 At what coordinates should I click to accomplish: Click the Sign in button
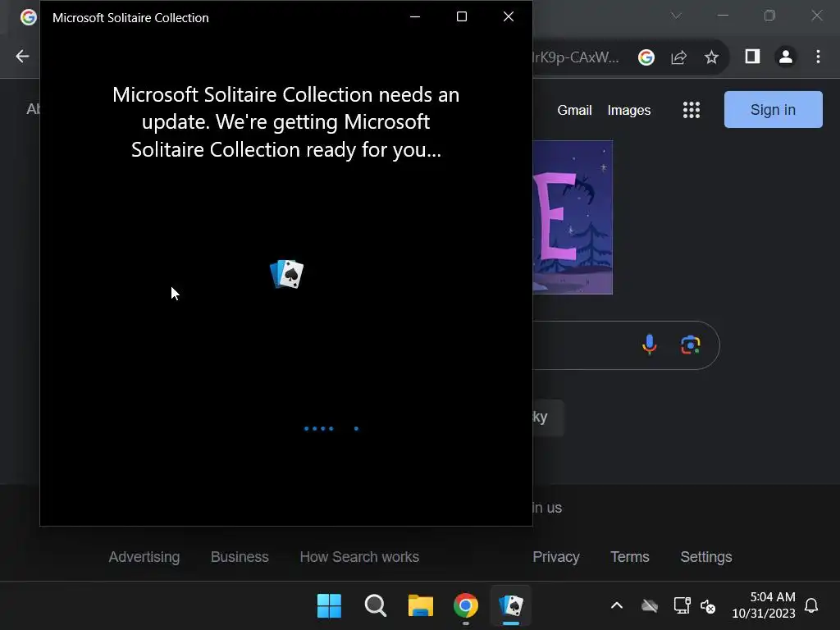pos(773,109)
